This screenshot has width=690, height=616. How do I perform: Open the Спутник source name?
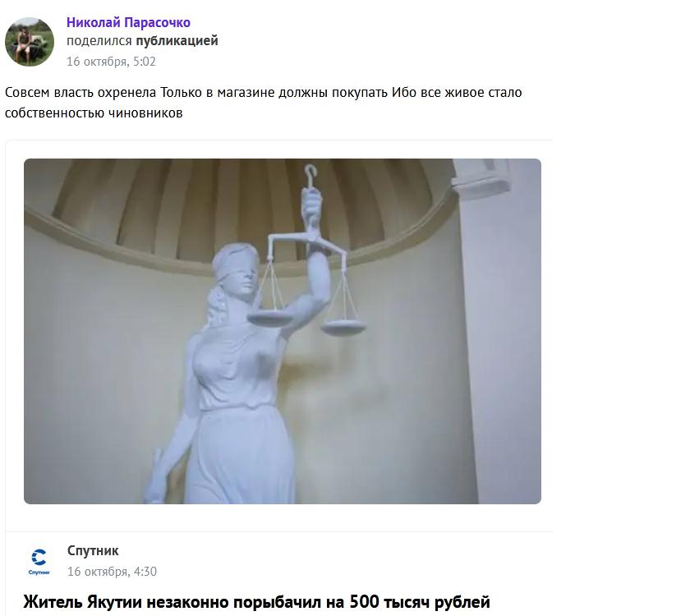coord(93,550)
